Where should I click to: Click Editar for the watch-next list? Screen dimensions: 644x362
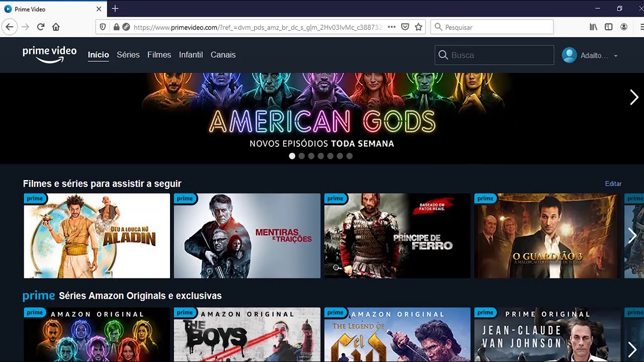pyautogui.click(x=613, y=184)
